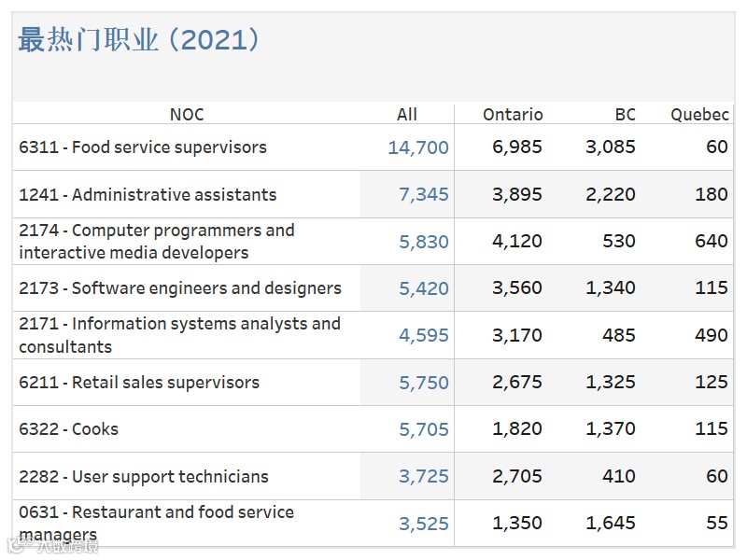Click Quebec value 490
Screen dimensions: 747x560
(x=712, y=335)
